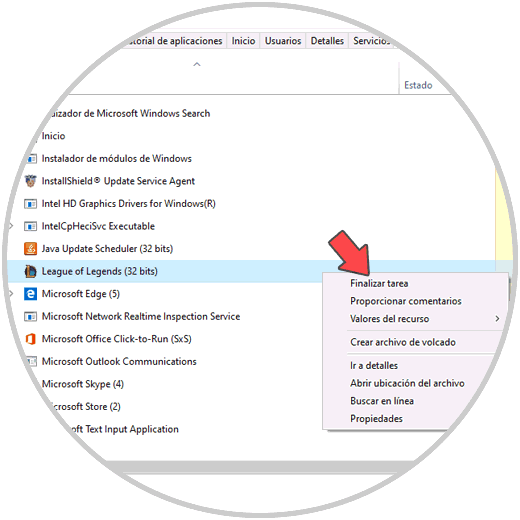Switch to the Detalles tab

coord(327,41)
